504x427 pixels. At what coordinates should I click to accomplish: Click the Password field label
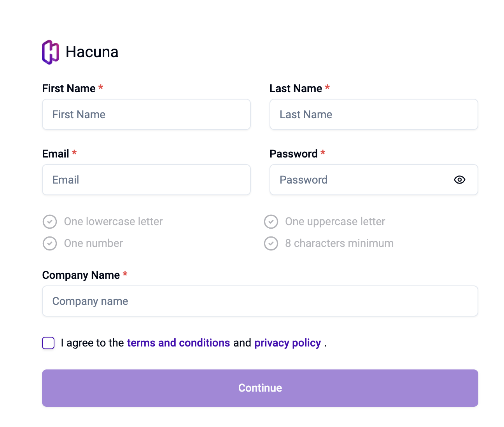coord(294,154)
